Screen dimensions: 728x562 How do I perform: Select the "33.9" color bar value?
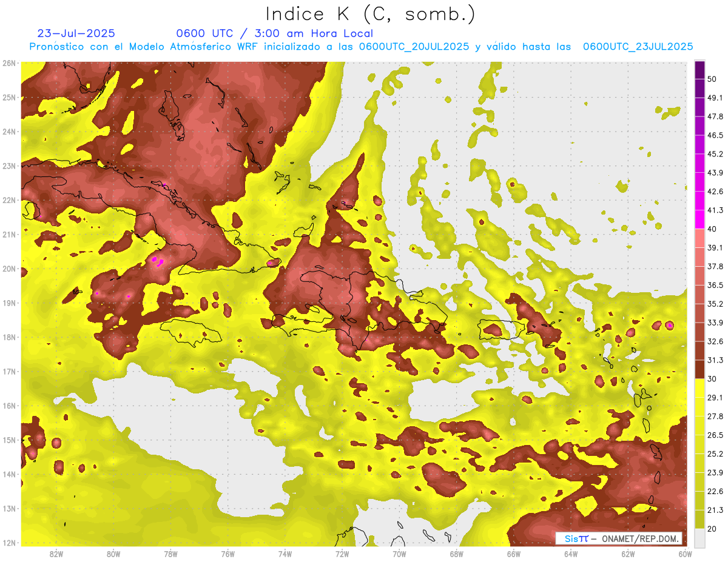715,323
